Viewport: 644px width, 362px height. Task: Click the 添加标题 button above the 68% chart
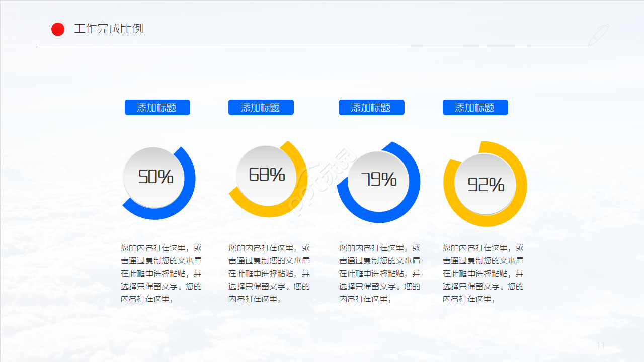261,108
